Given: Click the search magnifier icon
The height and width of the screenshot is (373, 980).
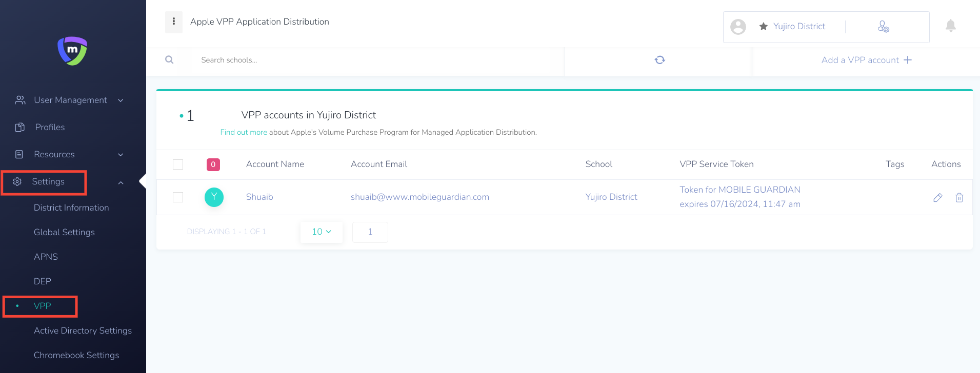Looking at the screenshot, I should point(169,60).
